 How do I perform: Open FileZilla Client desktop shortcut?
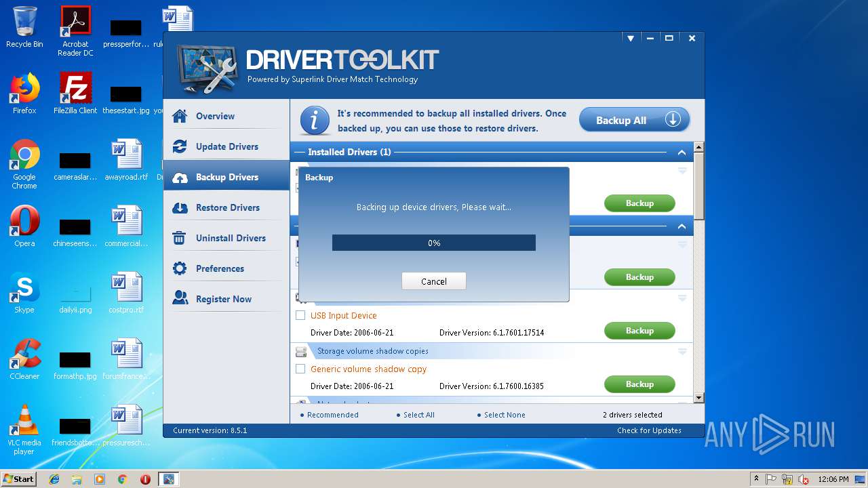click(x=75, y=93)
